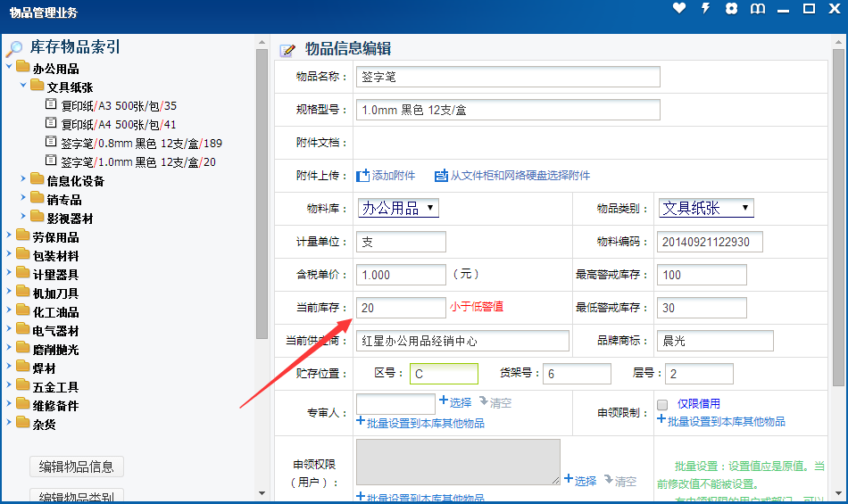This screenshot has width=848, height=504.
Task: Expand the 影视器材 tree node arrow
Action: coord(23,216)
